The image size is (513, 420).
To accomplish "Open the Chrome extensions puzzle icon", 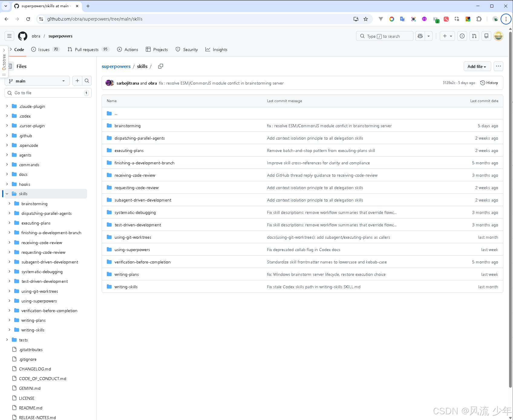I will click(x=479, y=19).
